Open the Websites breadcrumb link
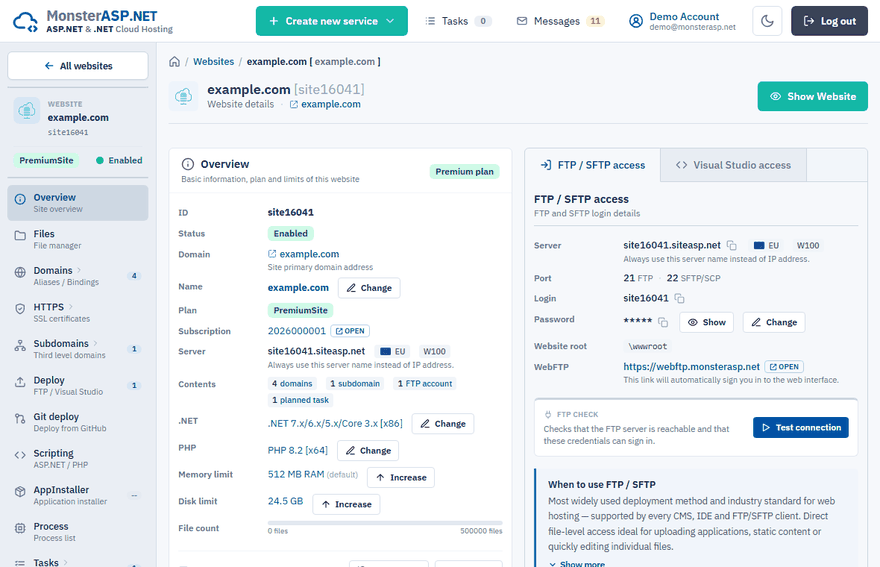 pos(213,62)
